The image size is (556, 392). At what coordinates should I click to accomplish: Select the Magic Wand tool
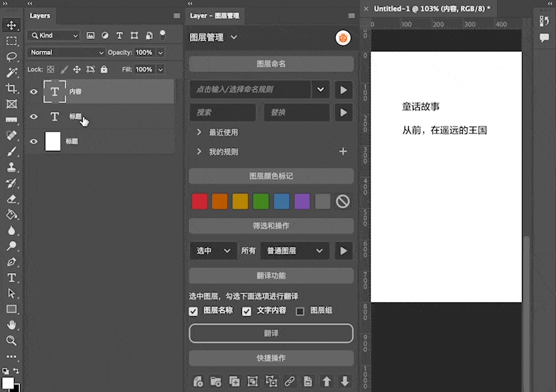11,72
